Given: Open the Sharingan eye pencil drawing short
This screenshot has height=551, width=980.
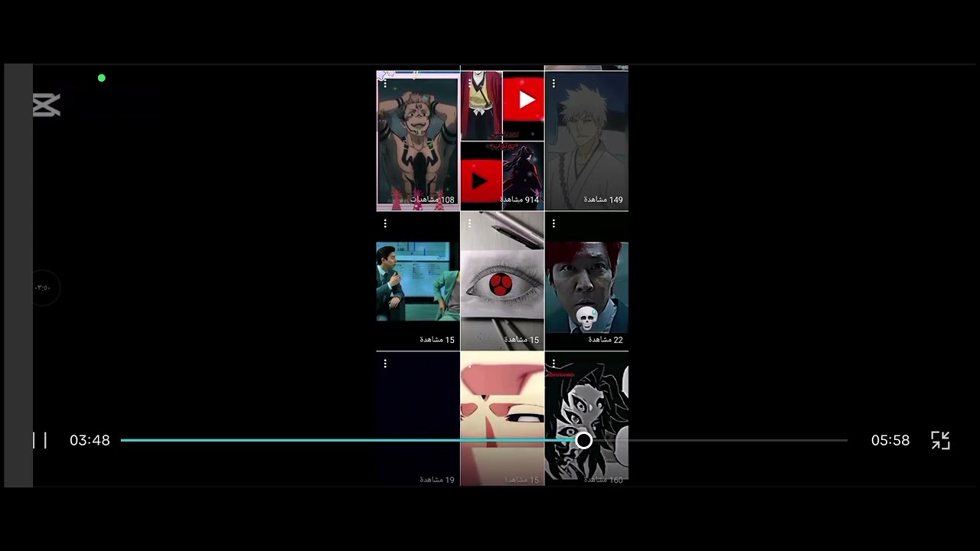Looking at the screenshot, I should [x=502, y=281].
